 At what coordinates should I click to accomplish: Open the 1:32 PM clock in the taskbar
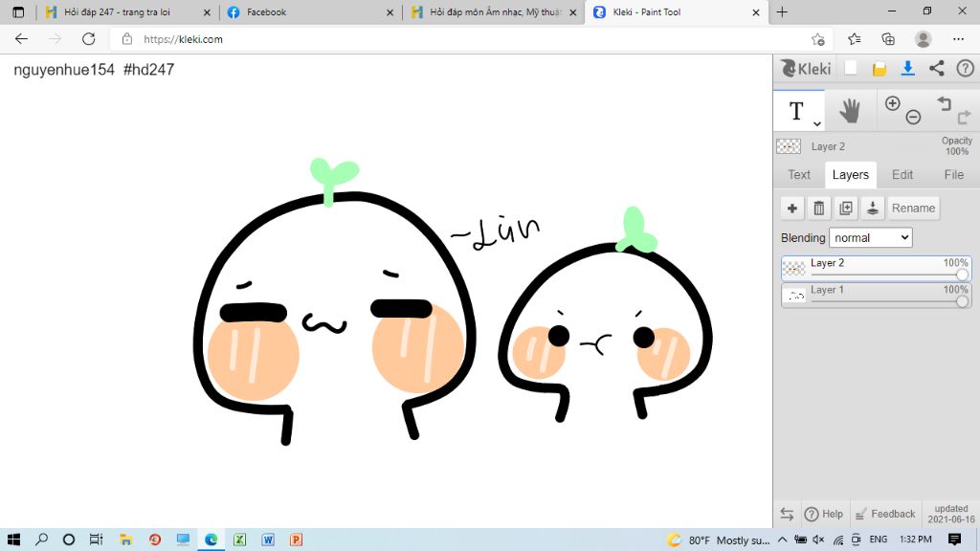(916, 540)
